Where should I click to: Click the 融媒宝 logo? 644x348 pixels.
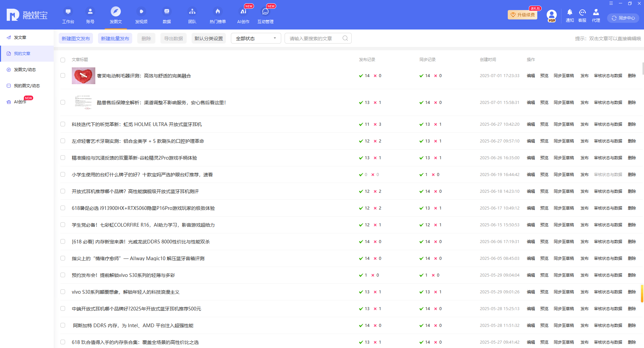point(27,15)
